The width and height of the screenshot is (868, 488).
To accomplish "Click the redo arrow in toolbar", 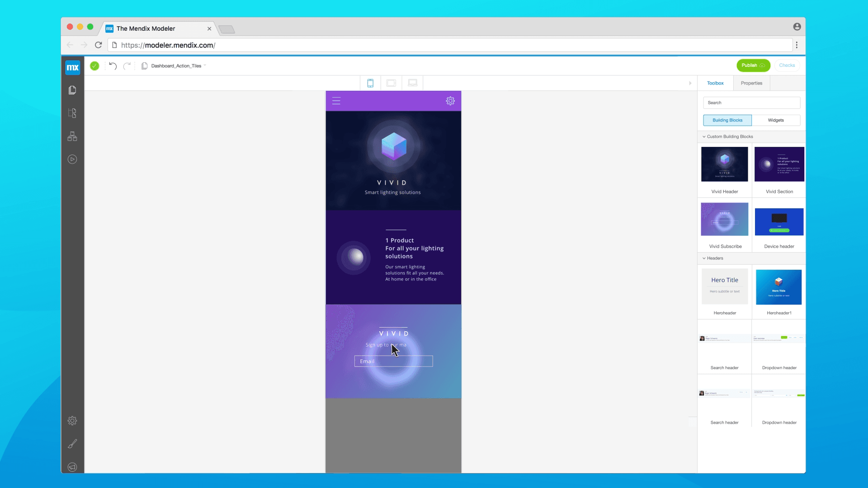I will click(x=127, y=66).
